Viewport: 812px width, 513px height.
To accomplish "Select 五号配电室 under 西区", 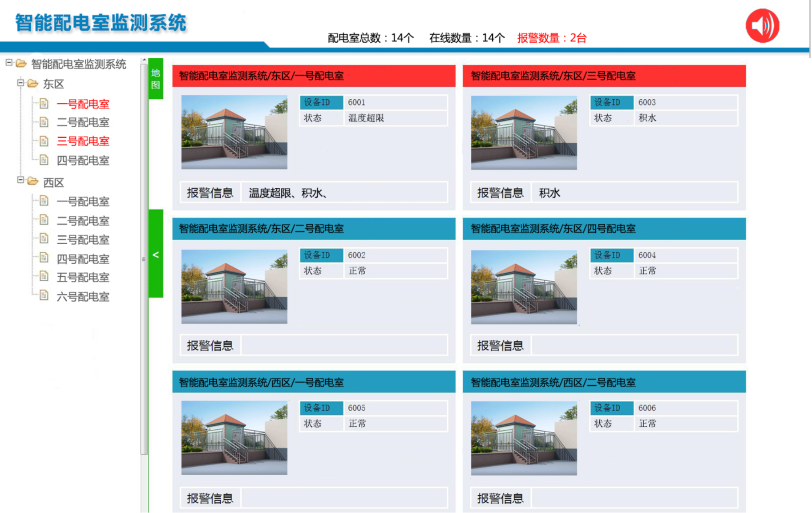I will pyautogui.click(x=83, y=278).
